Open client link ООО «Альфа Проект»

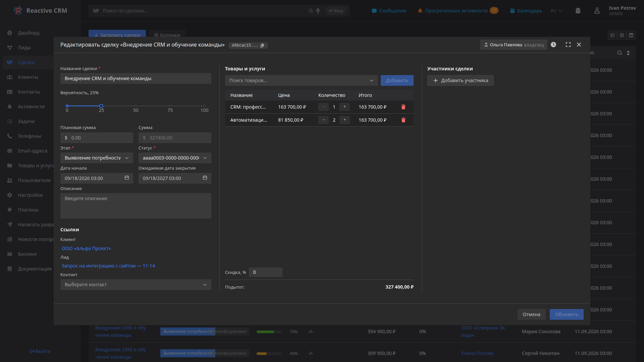tap(86, 248)
